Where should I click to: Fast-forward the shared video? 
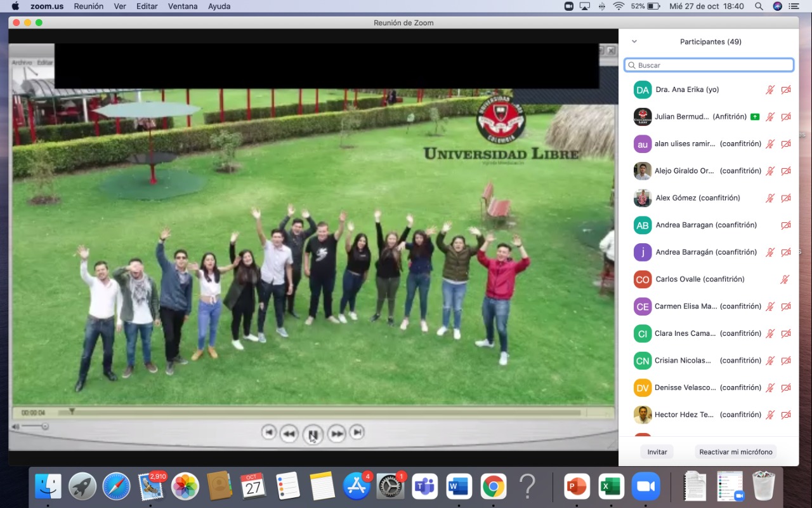pos(337,434)
